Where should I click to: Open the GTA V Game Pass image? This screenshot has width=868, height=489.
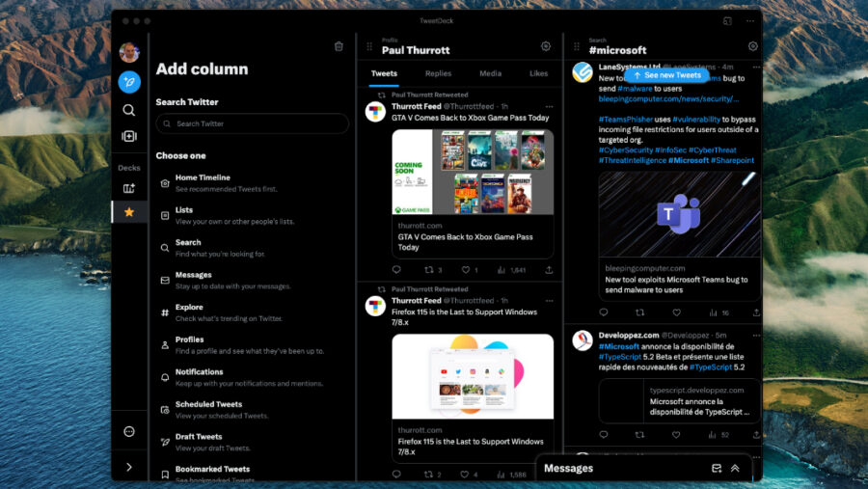pyautogui.click(x=473, y=173)
